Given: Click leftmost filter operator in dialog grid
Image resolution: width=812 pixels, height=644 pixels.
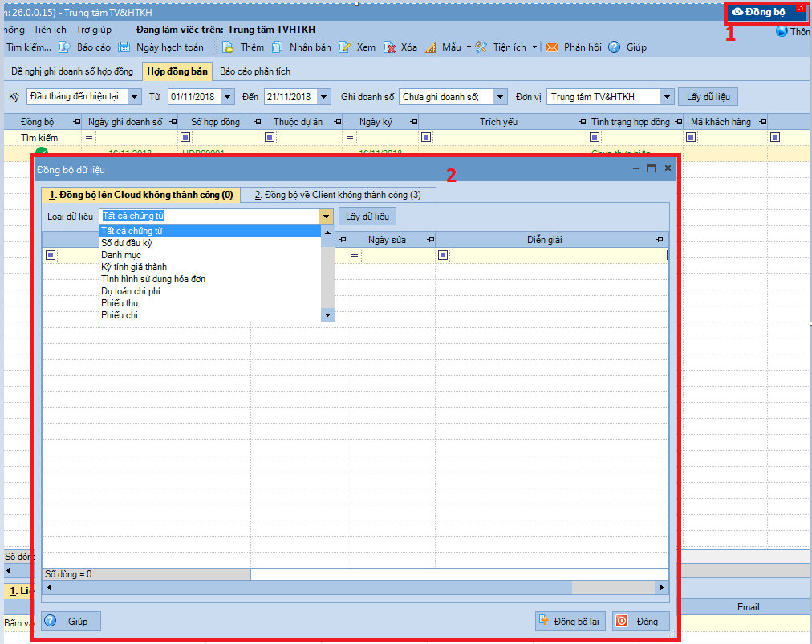Looking at the screenshot, I should 51,255.
